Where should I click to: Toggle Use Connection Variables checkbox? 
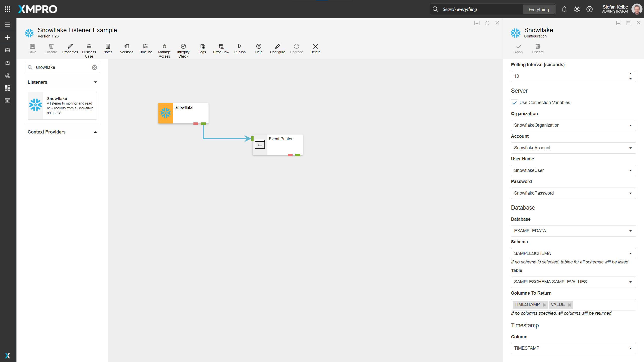(x=514, y=103)
